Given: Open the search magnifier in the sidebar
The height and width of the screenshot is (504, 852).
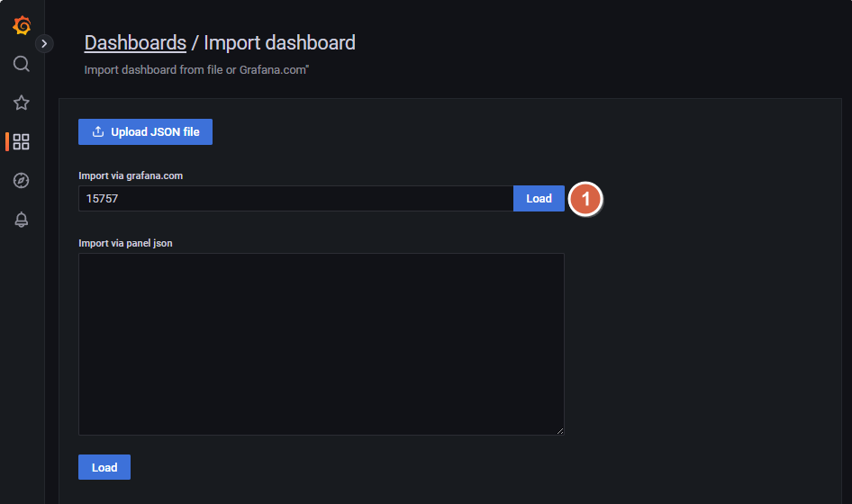Looking at the screenshot, I should click(x=22, y=64).
